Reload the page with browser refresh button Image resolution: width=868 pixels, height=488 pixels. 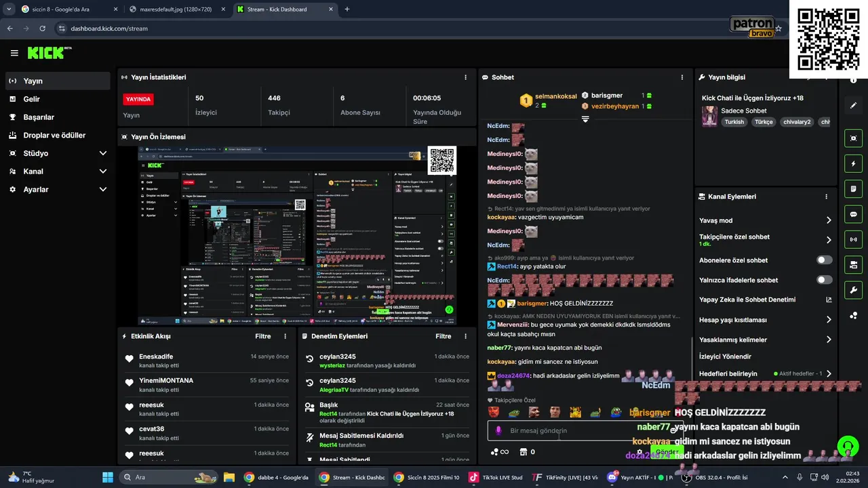click(x=43, y=28)
